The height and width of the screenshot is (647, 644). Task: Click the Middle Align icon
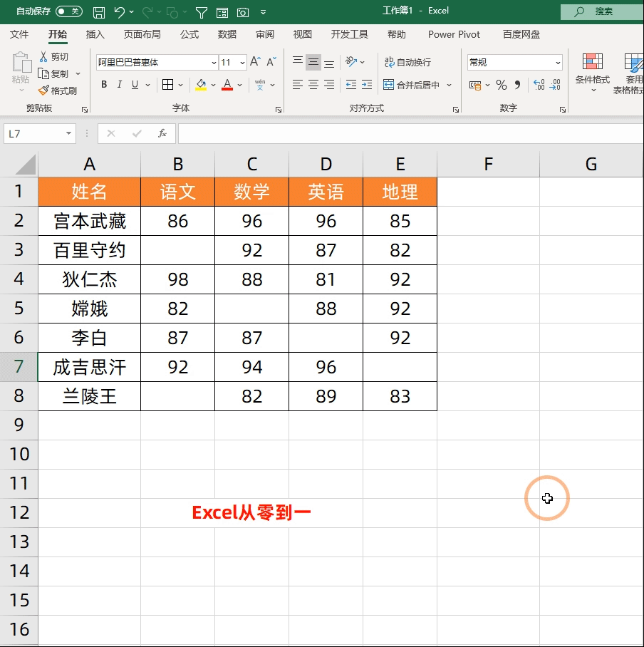click(x=313, y=62)
